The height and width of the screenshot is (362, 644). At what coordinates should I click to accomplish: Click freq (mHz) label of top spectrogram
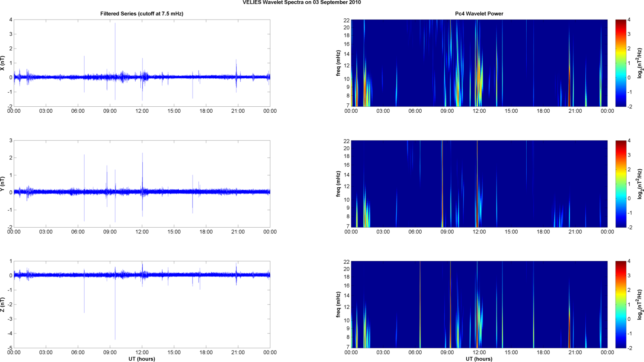click(338, 63)
